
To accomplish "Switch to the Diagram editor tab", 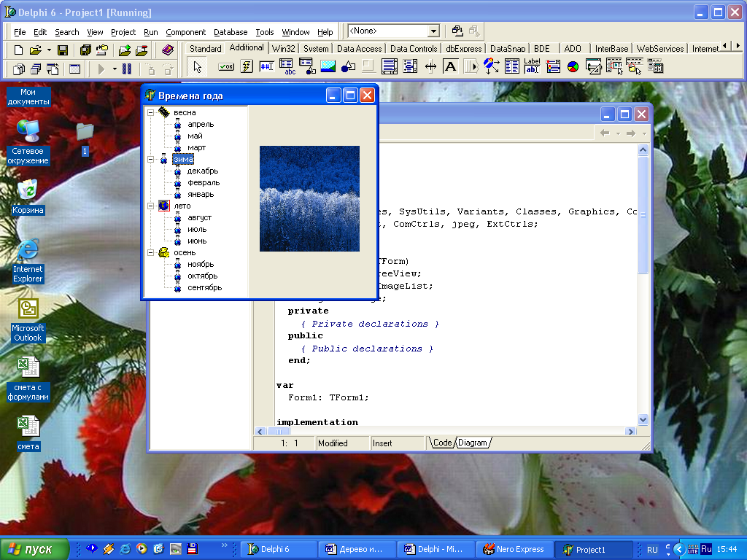I will [x=473, y=443].
